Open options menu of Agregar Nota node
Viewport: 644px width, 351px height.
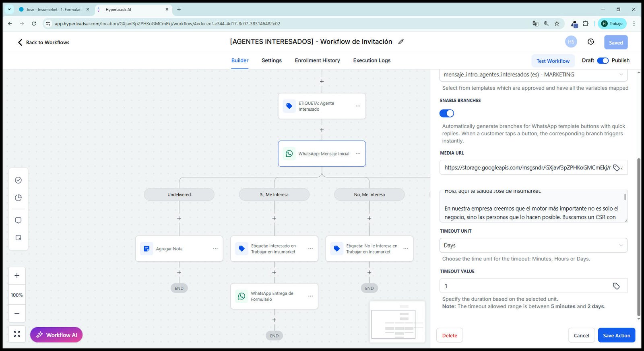215,249
